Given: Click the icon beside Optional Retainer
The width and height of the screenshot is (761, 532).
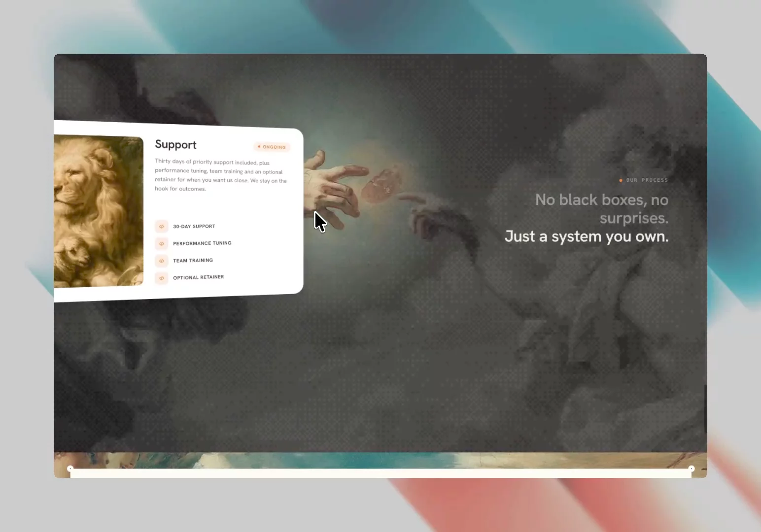Looking at the screenshot, I should pos(161,278).
